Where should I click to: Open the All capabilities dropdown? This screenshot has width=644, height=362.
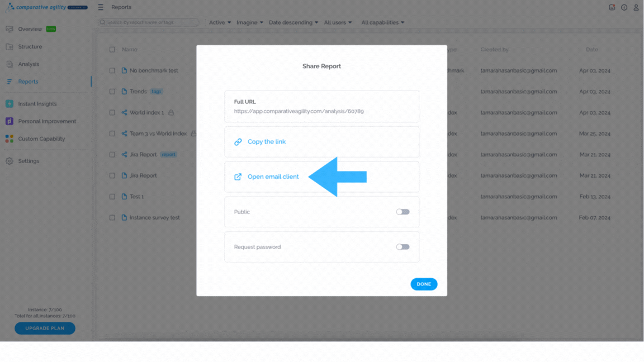383,22
